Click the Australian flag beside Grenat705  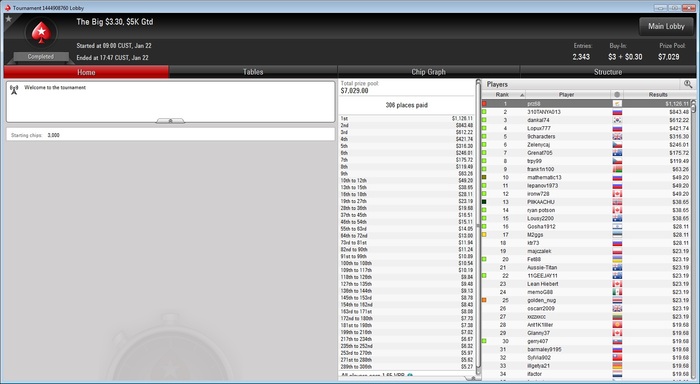coord(617,153)
